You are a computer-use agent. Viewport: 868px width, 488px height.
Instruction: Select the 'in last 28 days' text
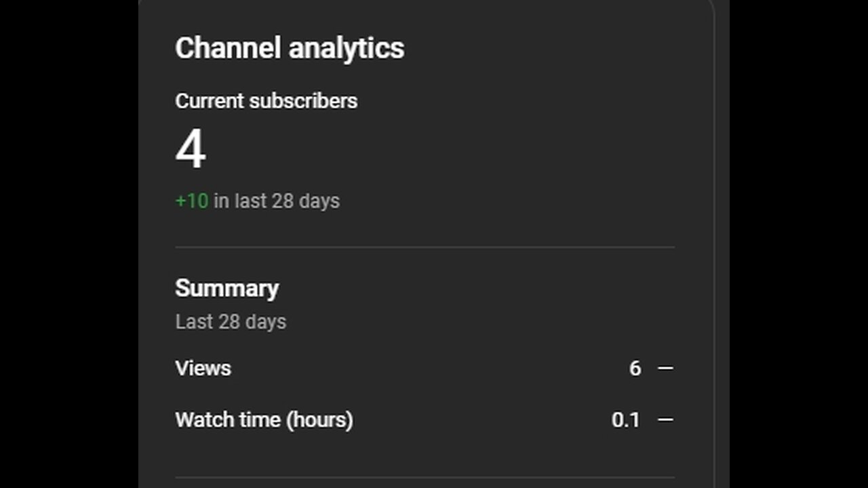[x=277, y=201]
